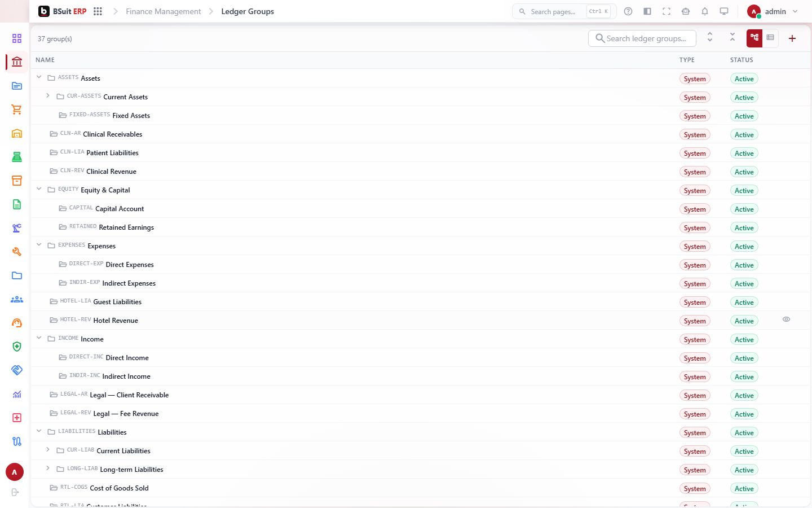This screenshot has height=508, width=812.
Task: Toggle fullscreen mode
Action: click(x=667, y=11)
